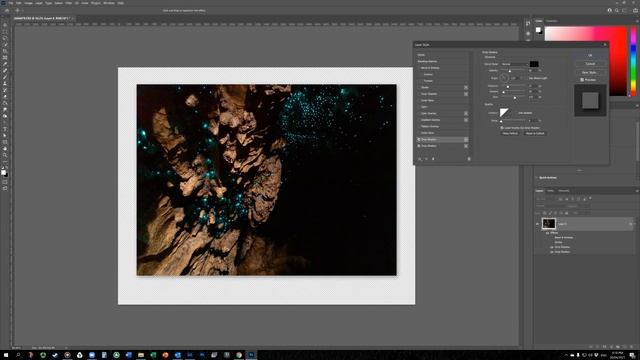Select the Hand tool
640x360 pixels.
pyautogui.click(x=5, y=149)
